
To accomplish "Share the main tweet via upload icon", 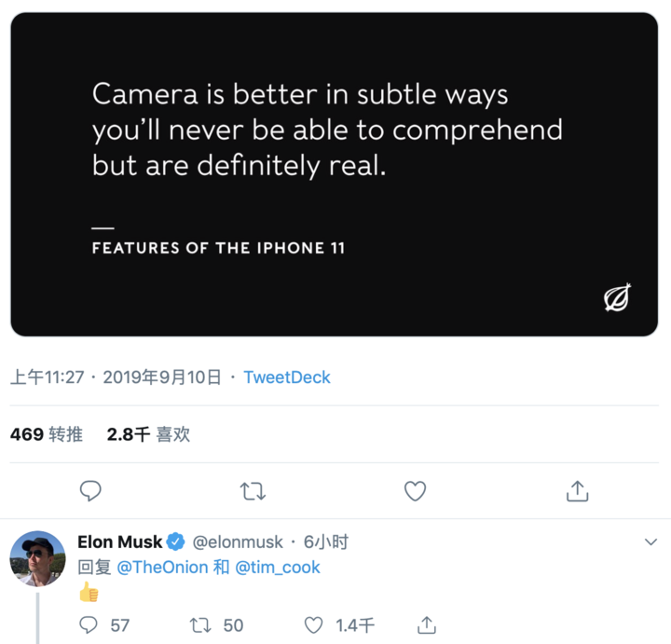I will click(577, 491).
